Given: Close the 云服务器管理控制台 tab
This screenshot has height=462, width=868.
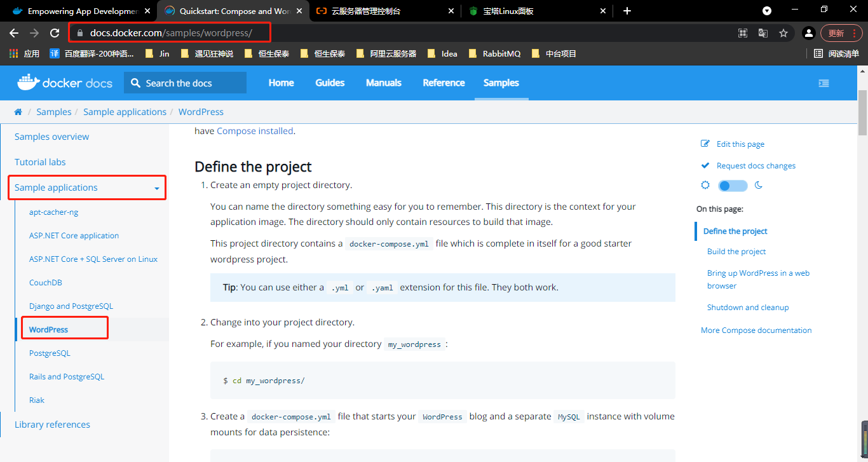Looking at the screenshot, I should coord(451,11).
